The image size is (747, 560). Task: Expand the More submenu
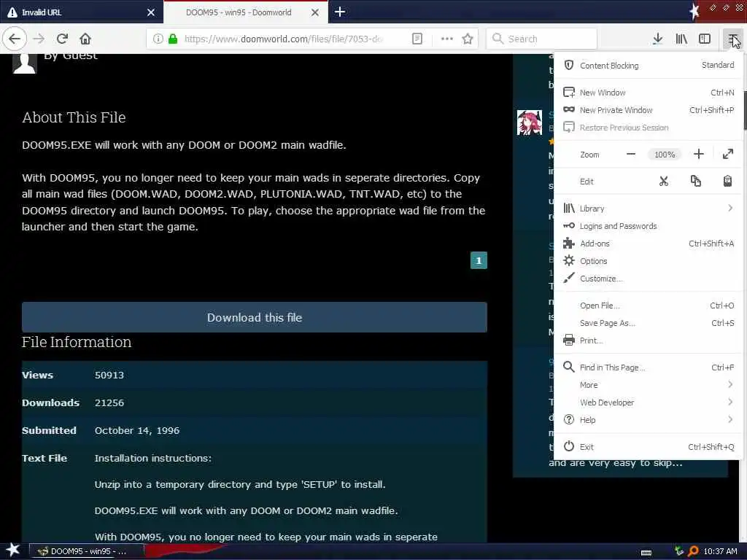click(x=649, y=385)
